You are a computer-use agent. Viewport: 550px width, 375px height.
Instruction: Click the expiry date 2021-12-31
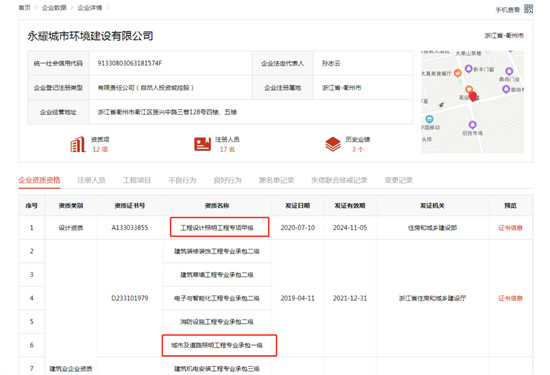350,298
